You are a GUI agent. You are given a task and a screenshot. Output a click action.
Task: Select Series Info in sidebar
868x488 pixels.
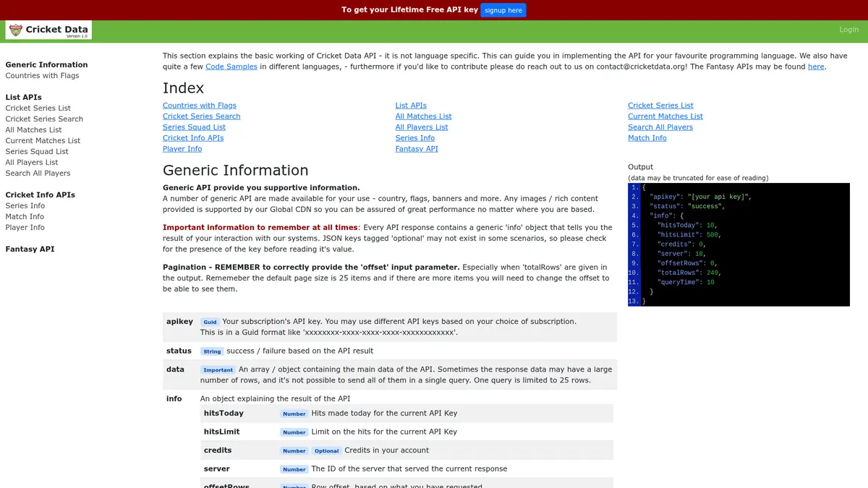click(25, 206)
